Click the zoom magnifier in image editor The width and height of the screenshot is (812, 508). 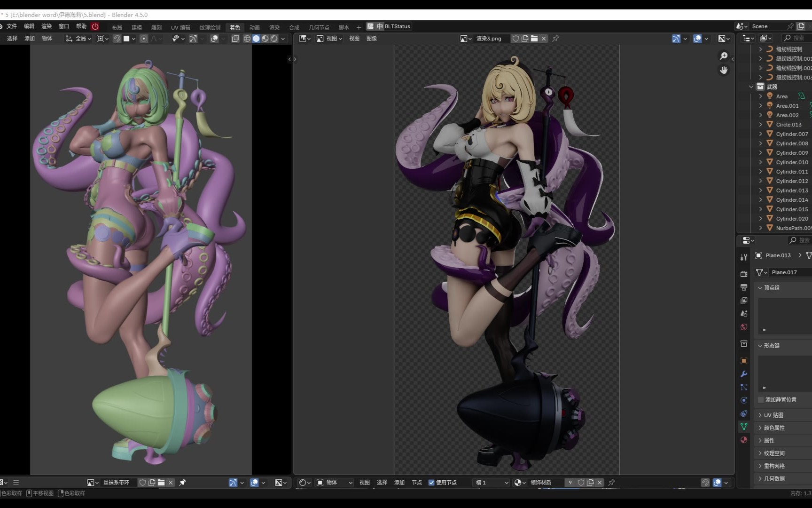coord(724,56)
